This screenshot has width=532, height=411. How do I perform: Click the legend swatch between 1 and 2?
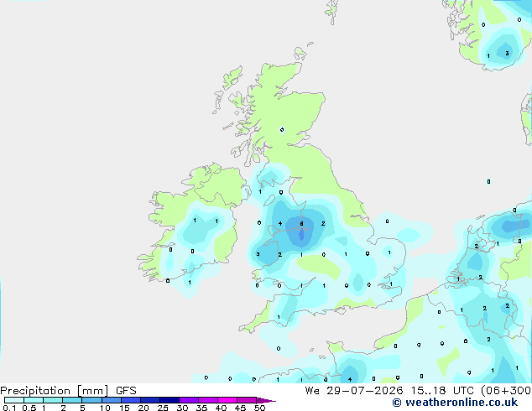[53, 400]
